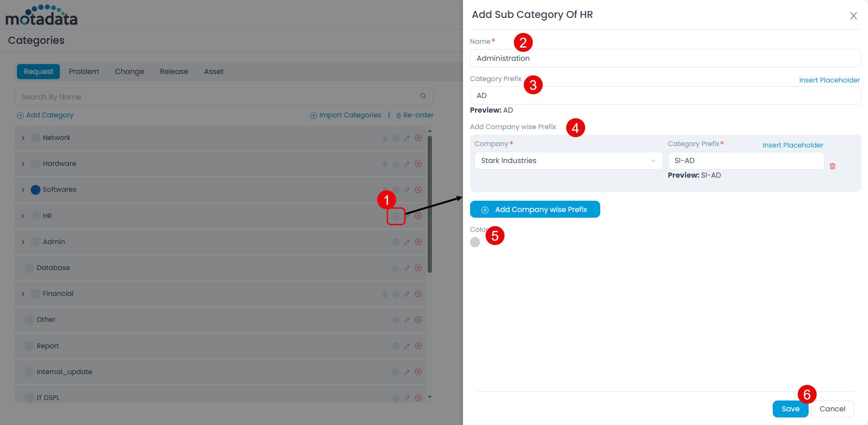The height and width of the screenshot is (425, 868).
Task: Switch to the Problem tab
Action: [x=84, y=71]
